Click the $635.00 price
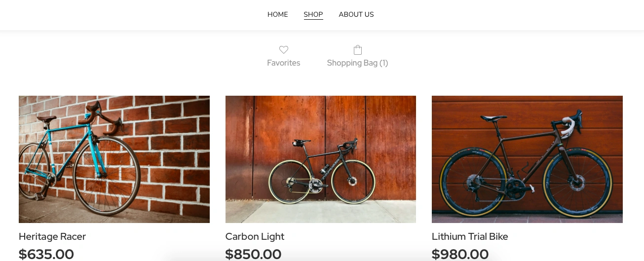The height and width of the screenshot is (261, 644). [x=46, y=254]
